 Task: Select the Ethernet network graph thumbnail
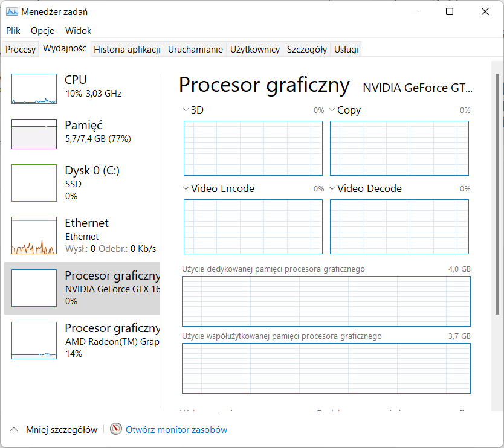[34, 235]
